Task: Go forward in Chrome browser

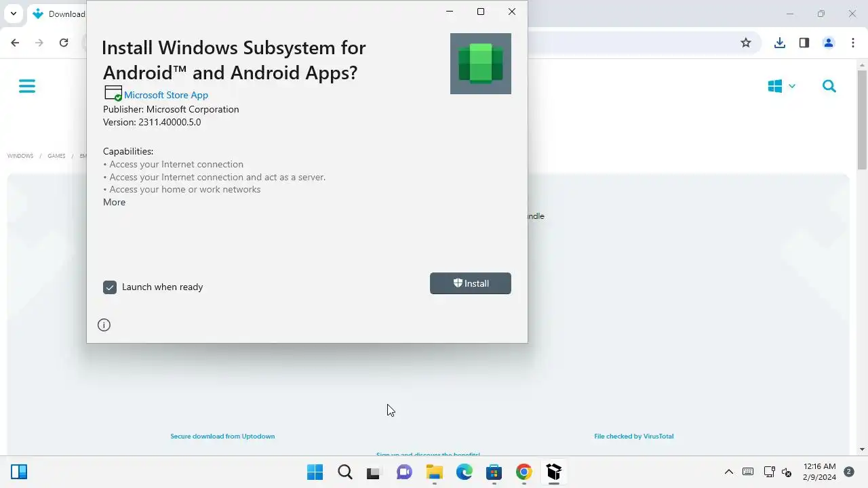Action: pyautogui.click(x=39, y=43)
